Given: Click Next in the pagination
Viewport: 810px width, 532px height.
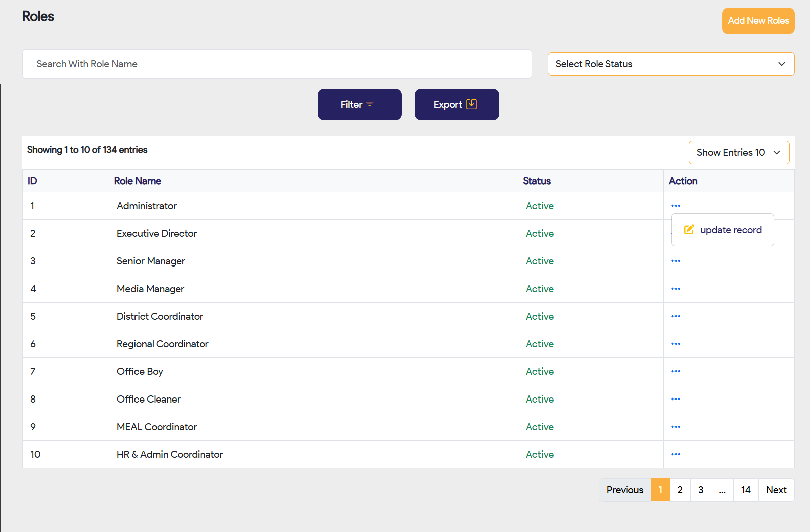Looking at the screenshot, I should click(776, 490).
